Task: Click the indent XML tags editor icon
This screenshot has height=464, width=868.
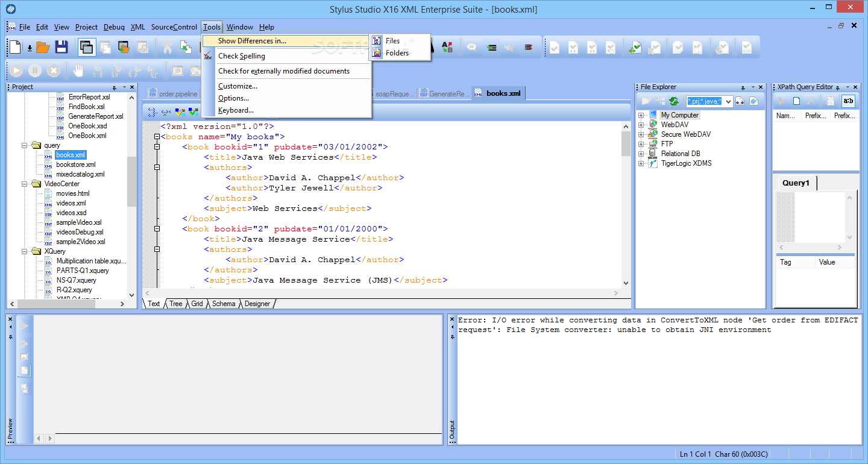Action: (152, 111)
